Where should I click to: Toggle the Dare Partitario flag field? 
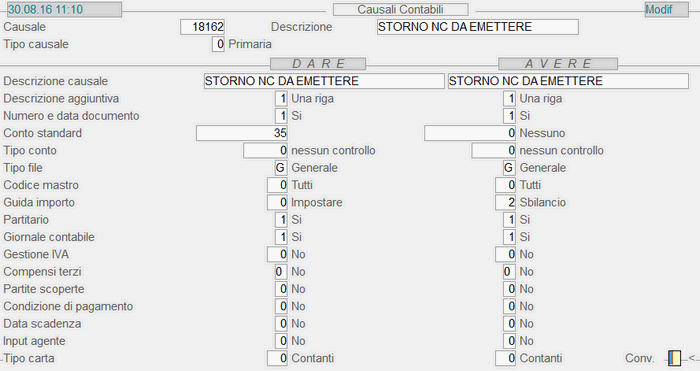281,220
